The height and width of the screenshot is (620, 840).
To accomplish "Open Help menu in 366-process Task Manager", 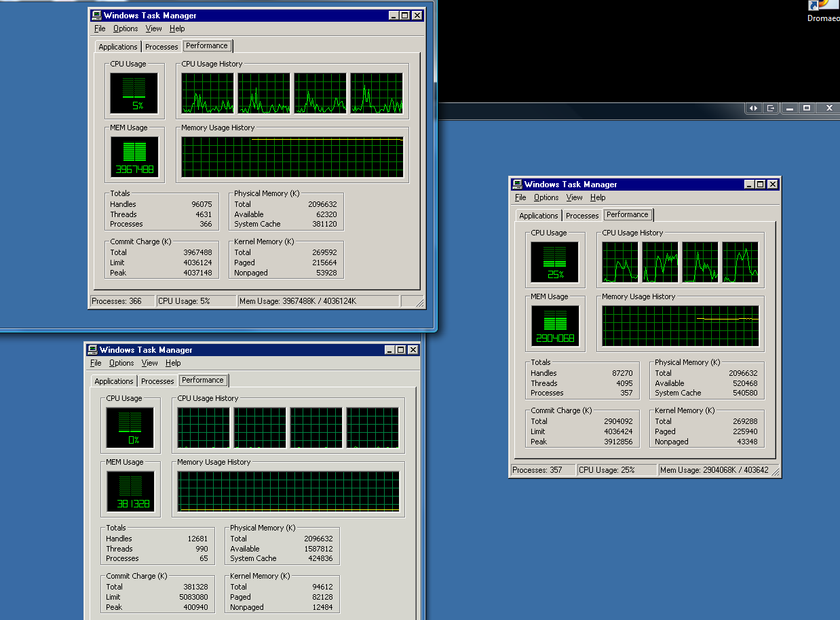I will pyautogui.click(x=177, y=28).
